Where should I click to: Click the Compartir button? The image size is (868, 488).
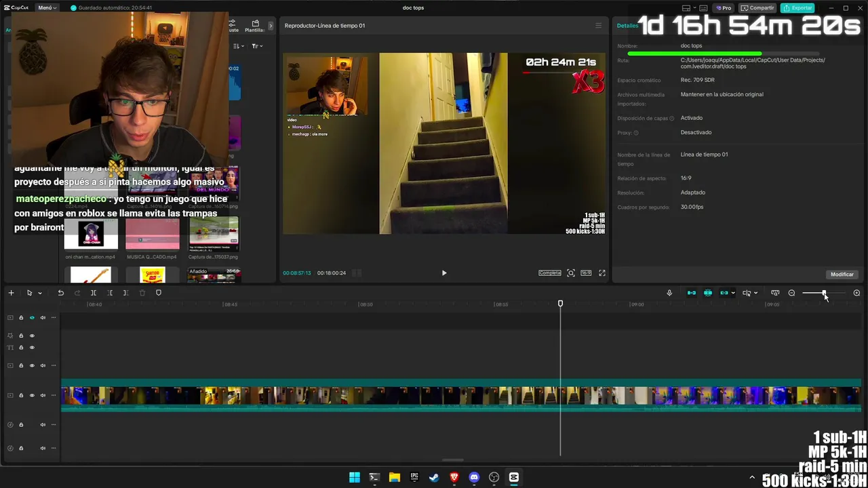757,7
